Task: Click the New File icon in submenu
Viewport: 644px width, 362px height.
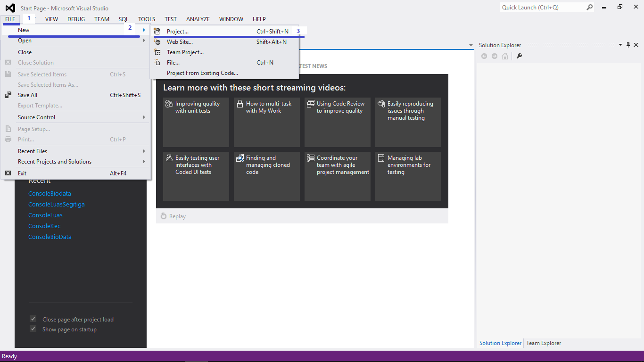Action: coord(157,63)
